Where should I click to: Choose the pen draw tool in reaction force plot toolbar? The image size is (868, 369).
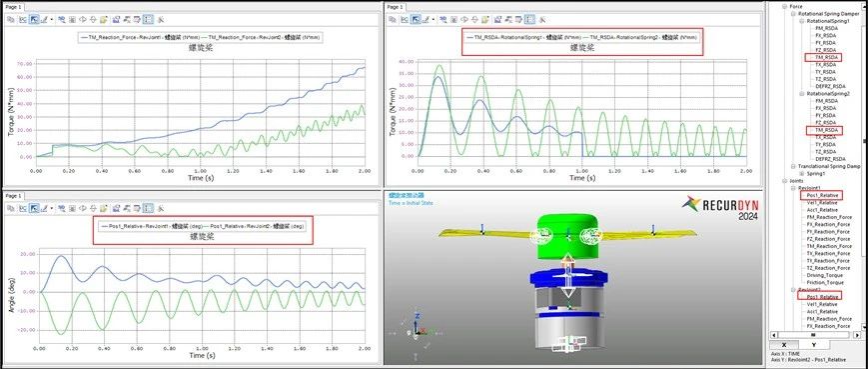tap(44, 19)
